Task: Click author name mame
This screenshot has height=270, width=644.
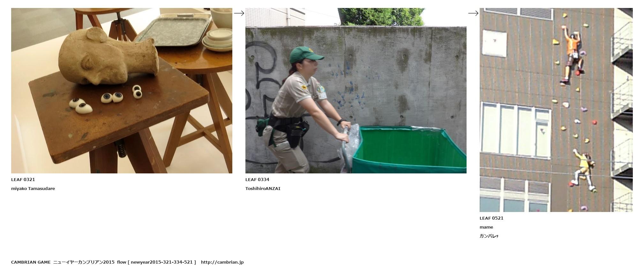Action: [x=486, y=227]
